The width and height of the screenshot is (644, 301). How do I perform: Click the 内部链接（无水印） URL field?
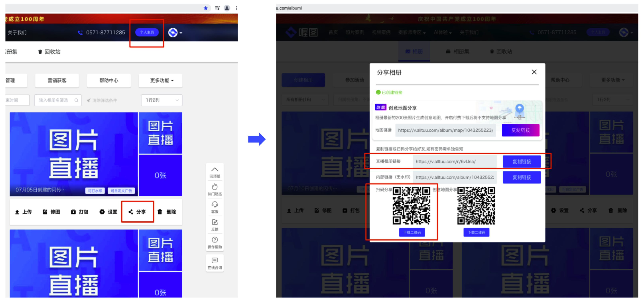(455, 177)
